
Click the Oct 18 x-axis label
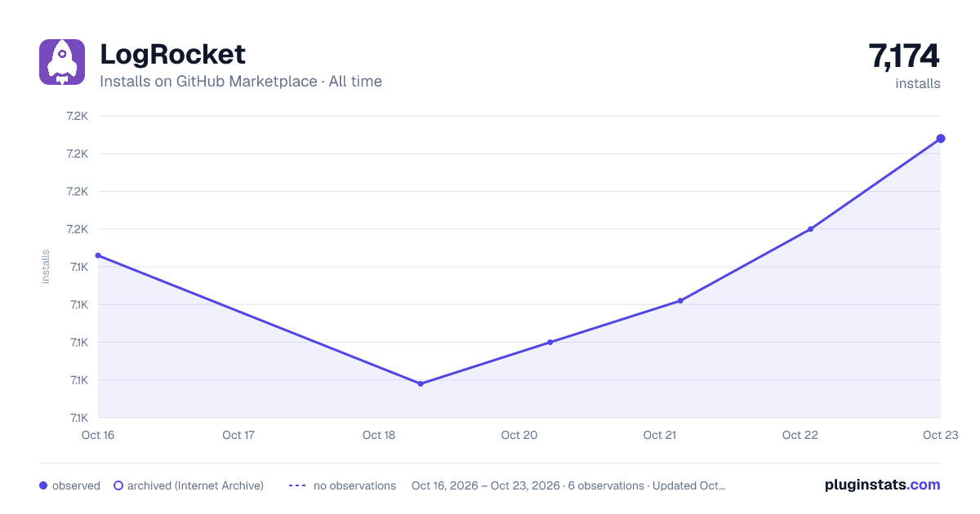(379, 435)
